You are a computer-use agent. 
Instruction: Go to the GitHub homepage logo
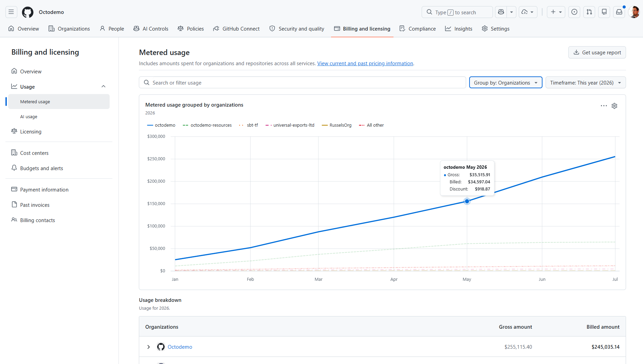28,12
